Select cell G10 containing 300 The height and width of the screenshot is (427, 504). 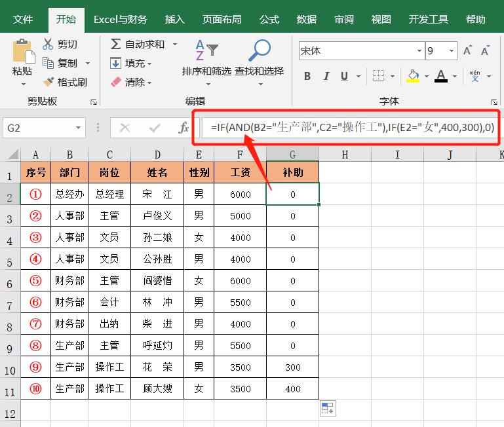pyautogui.click(x=292, y=367)
